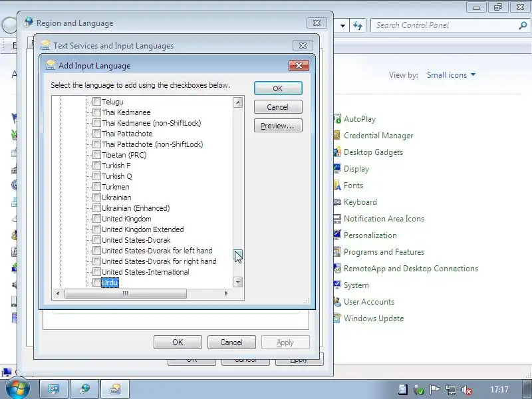Click the language list scroll up arrow

coord(238,102)
